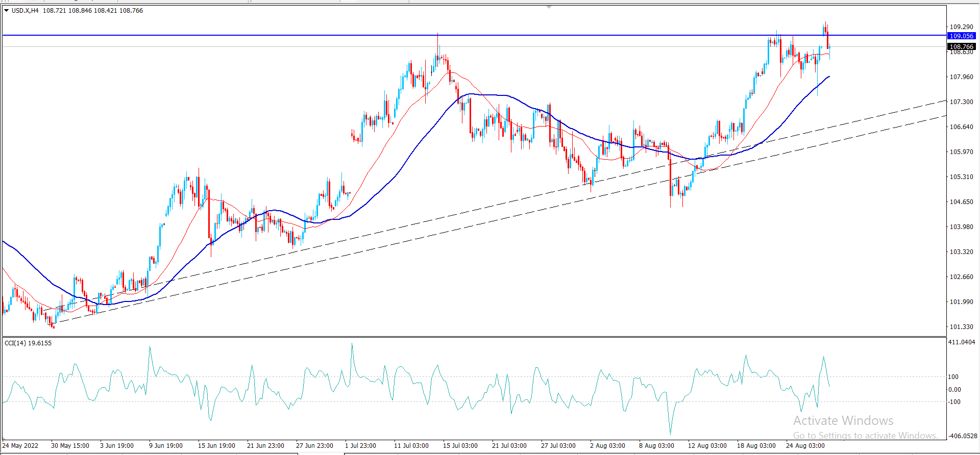Click the CCI(14) indicator label
This screenshot has width=980, height=455.
click(28, 343)
